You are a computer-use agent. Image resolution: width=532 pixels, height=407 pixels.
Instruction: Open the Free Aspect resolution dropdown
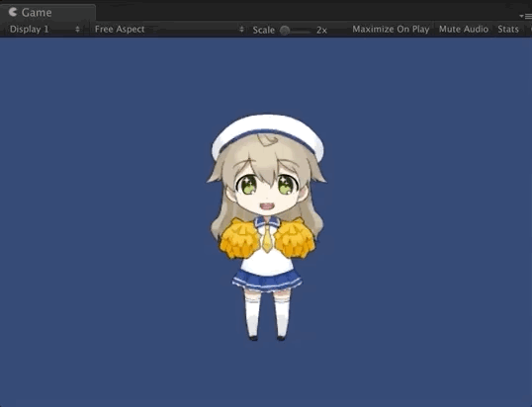(x=169, y=30)
